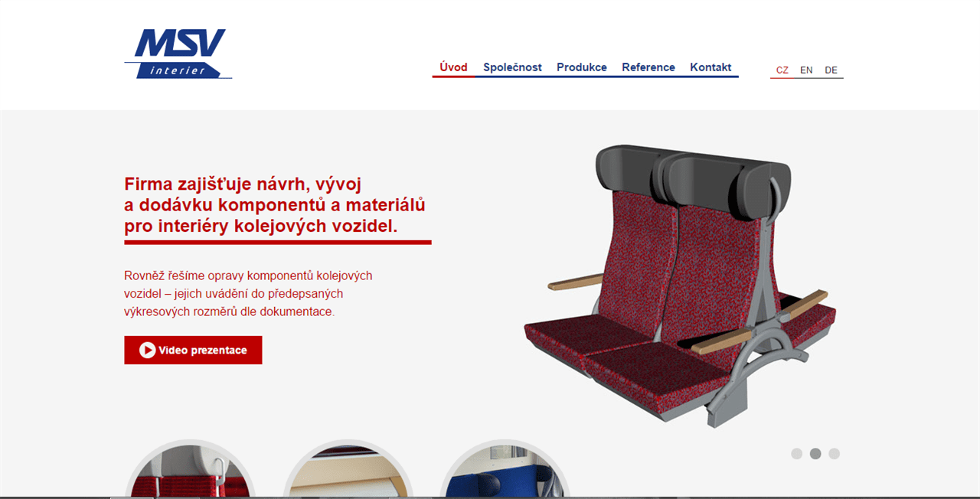Screen dimensions: 980x499
Task: Switch language to DE
Action: [831, 70]
